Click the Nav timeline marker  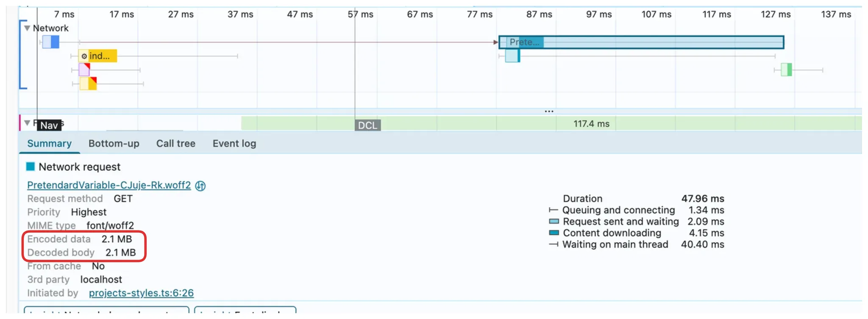[49, 125]
